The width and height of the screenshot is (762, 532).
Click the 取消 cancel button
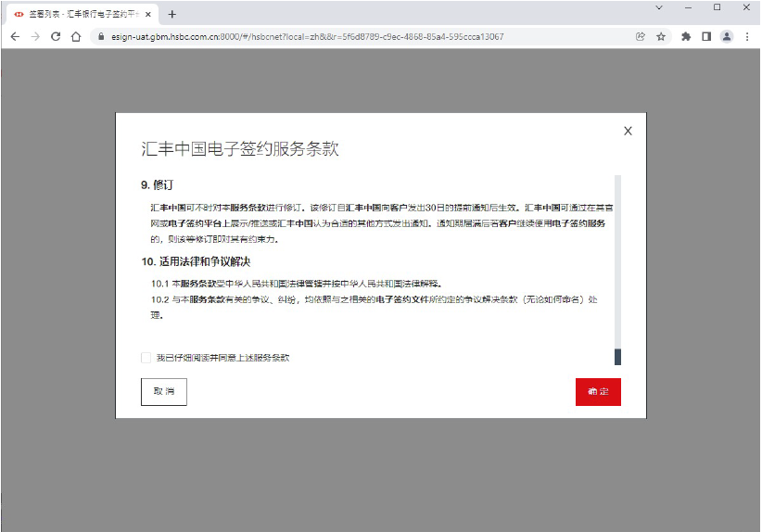164,391
